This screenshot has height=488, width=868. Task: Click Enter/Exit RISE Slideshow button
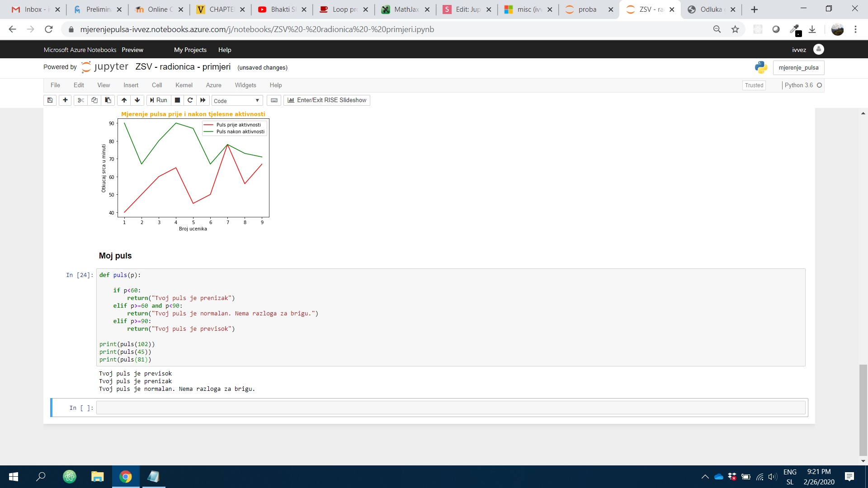click(327, 100)
